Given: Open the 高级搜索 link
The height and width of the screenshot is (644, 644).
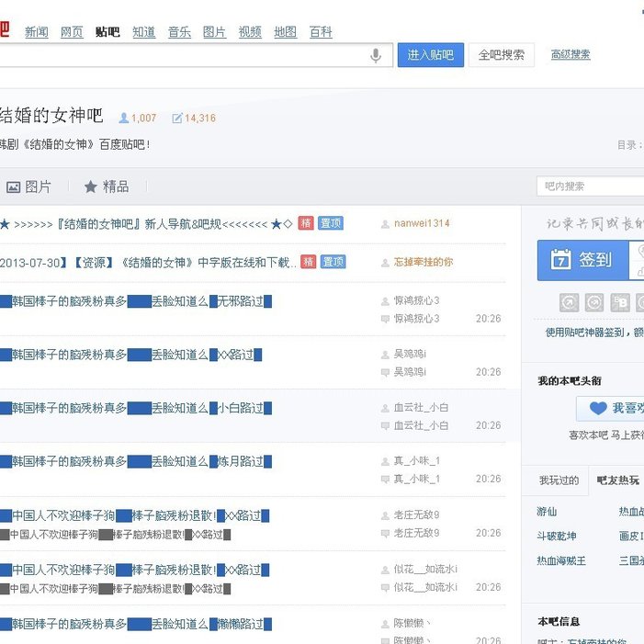Looking at the screenshot, I should tap(571, 54).
